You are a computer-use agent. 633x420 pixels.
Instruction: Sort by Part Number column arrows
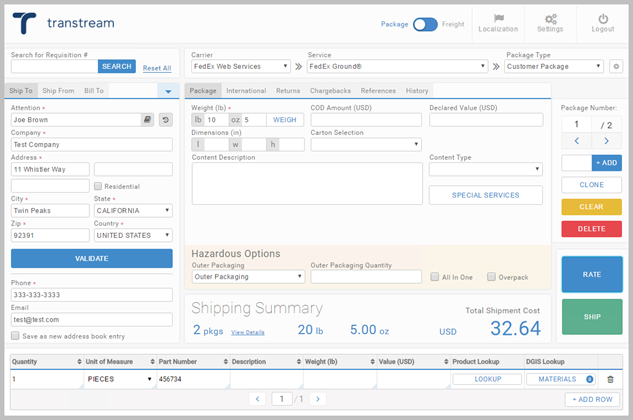click(x=226, y=361)
